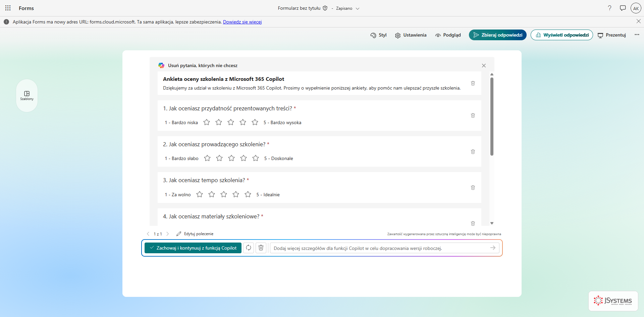644x317 pixels.
Task: Select third star for question 1
Action: (x=231, y=122)
